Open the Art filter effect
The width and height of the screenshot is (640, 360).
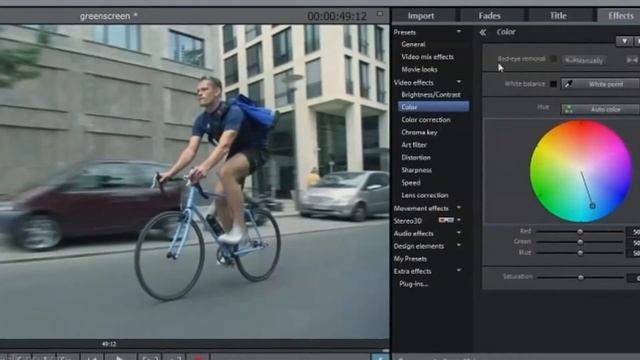coord(414,145)
